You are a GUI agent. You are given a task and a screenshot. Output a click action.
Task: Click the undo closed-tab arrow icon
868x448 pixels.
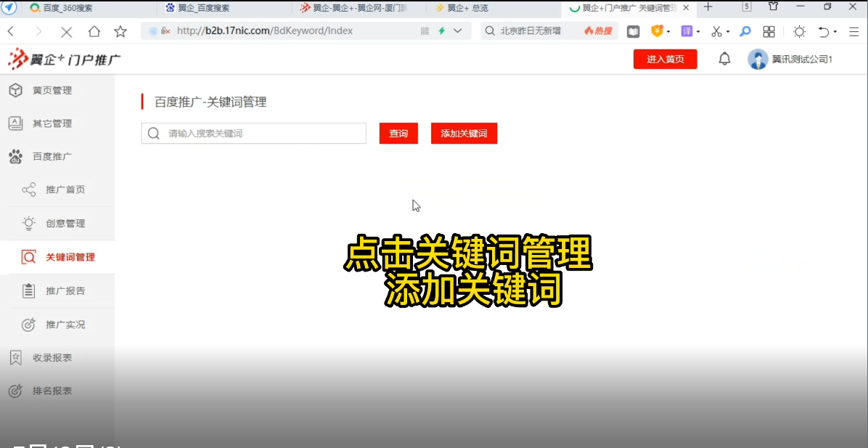coord(824,31)
